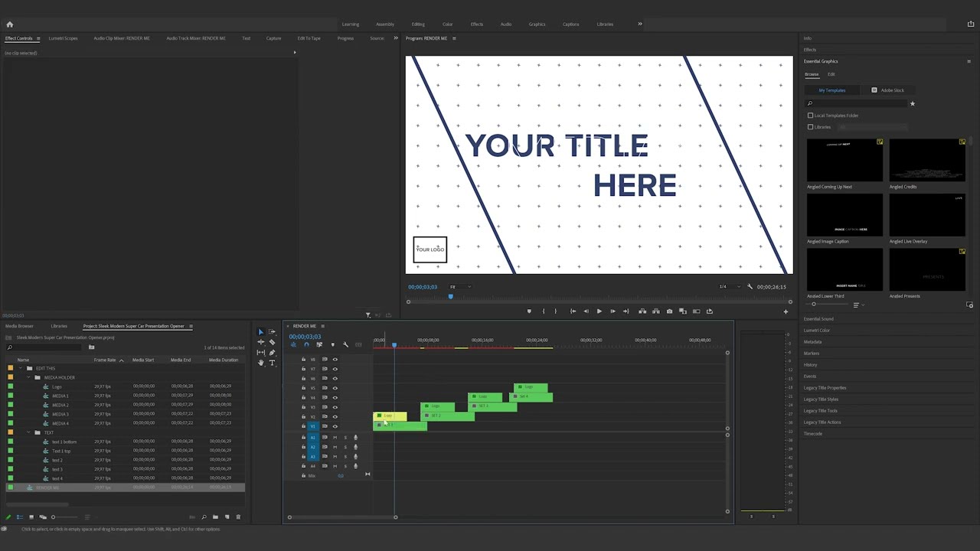This screenshot has height=551, width=980.
Task: Click program monitor button editor plus icon
Action: tap(785, 311)
